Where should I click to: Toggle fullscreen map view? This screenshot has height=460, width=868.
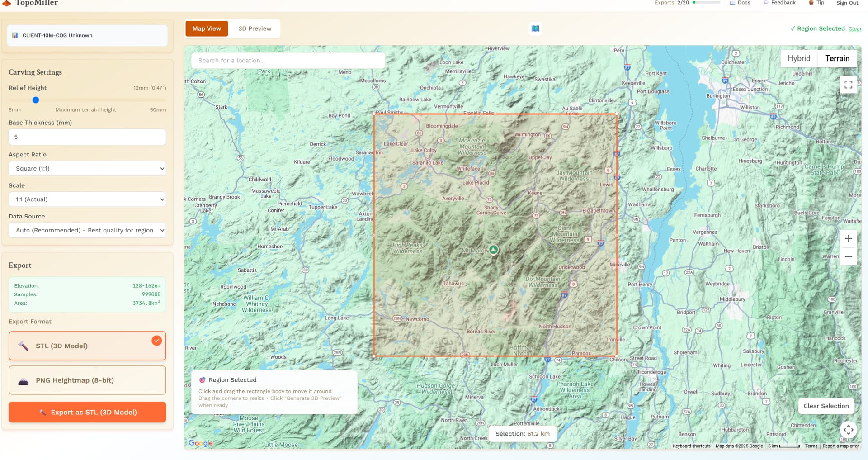click(848, 85)
